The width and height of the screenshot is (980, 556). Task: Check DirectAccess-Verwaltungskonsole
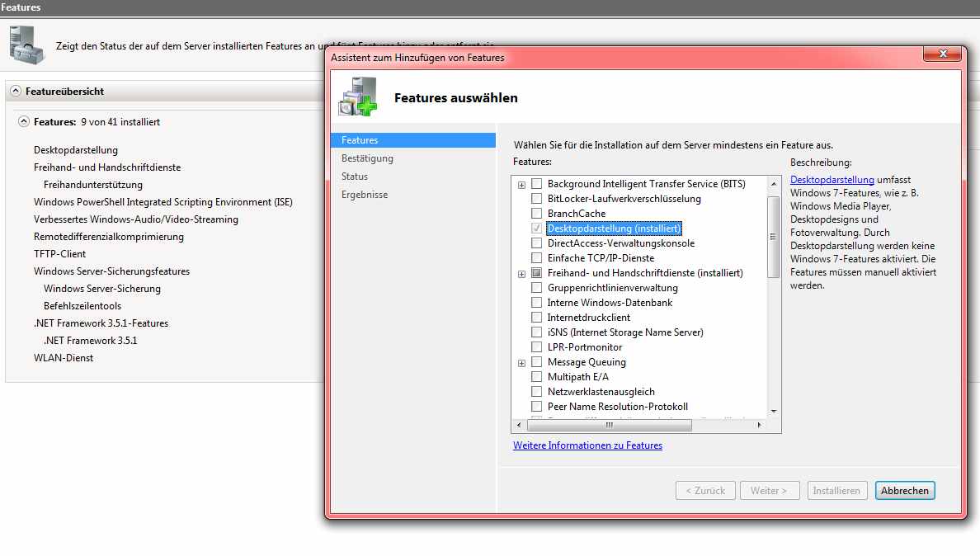coord(536,243)
